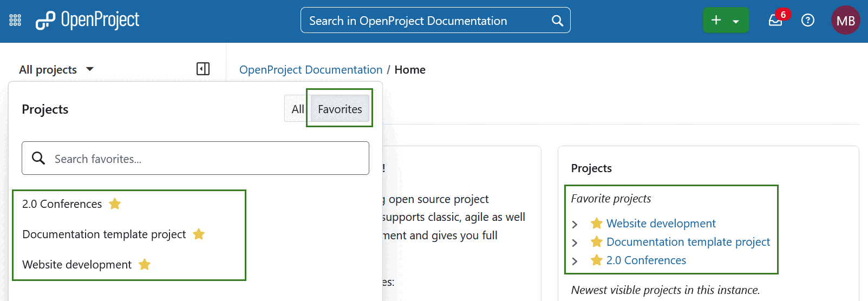Switch to the All projects filter tab
Image resolution: width=868 pixels, height=301 pixels.
pyautogui.click(x=297, y=109)
